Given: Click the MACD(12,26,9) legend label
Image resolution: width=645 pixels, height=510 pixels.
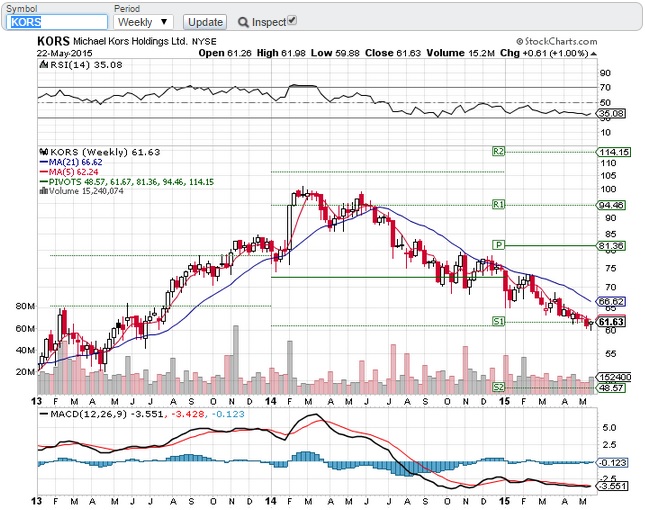Looking at the screenshot, I should 88,414.
